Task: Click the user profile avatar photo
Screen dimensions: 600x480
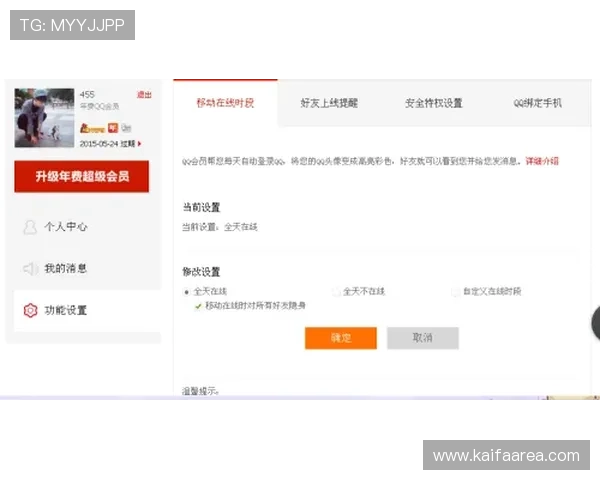Action: [44, 118]
